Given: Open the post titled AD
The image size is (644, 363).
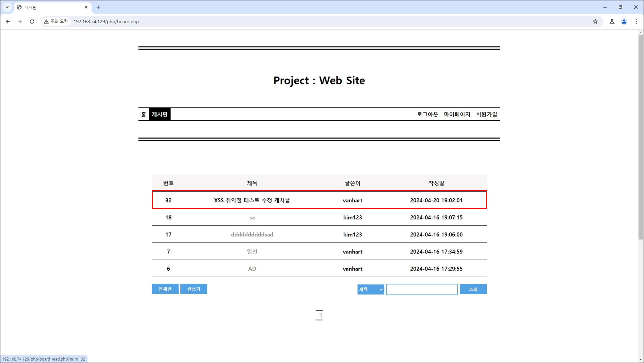Looking at the screenshot, I should pos(252,269).
